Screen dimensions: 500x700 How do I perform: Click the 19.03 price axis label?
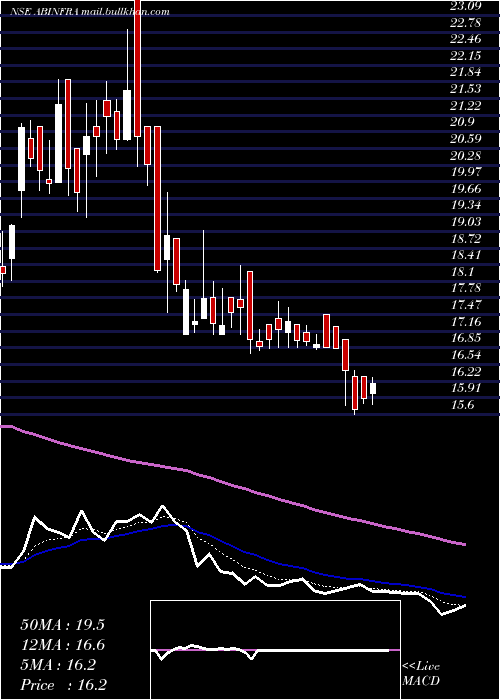466,222
